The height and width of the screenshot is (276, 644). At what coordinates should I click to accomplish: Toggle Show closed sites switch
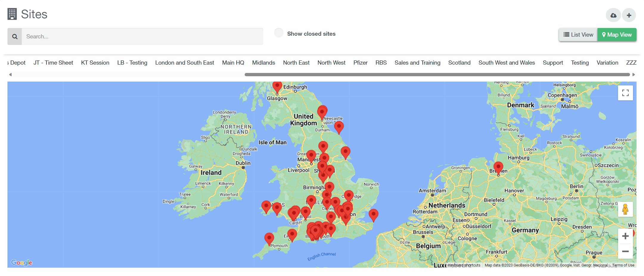pos(279,33)
